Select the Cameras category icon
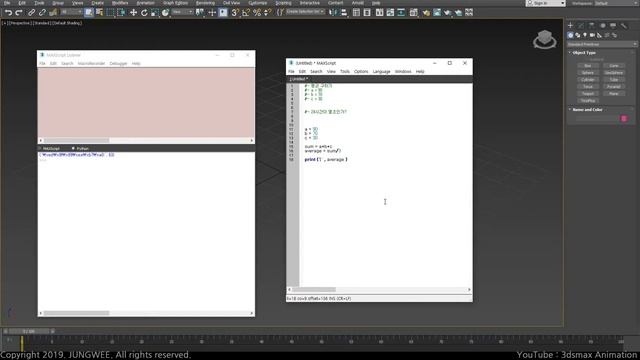The width and height of the screenshot is (640, 360). [x=592, y=35]
